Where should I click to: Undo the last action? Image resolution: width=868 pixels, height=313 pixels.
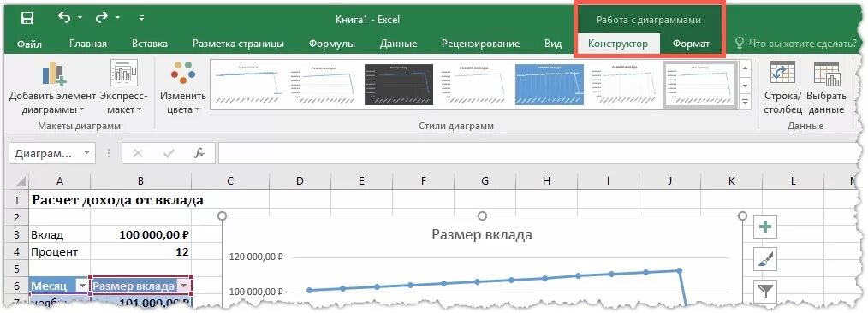pos(63,18)
